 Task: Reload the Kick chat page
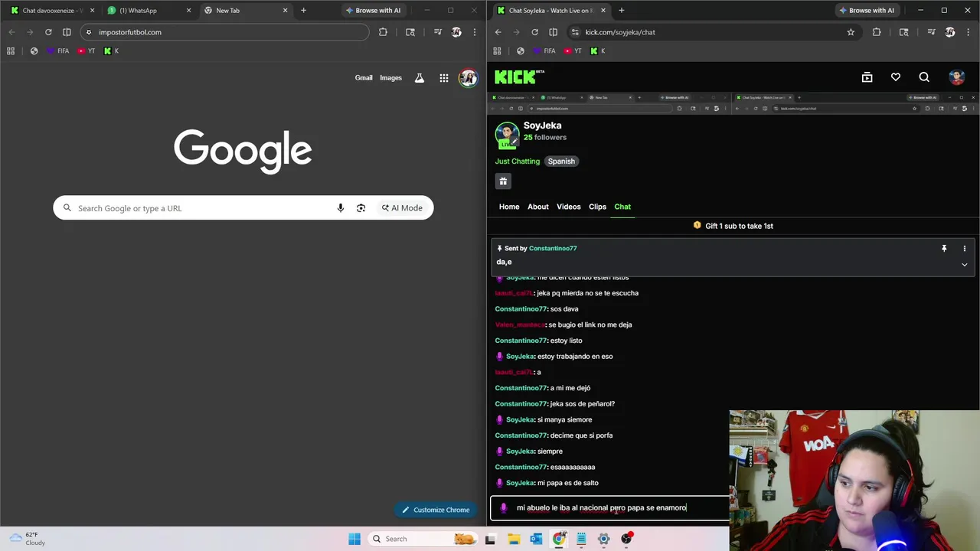[534, 32]
